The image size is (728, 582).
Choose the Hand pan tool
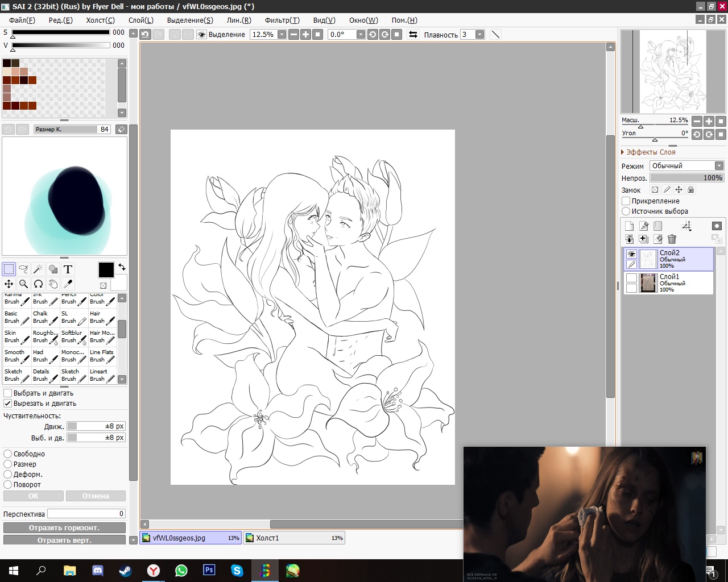tap(53, 284)
